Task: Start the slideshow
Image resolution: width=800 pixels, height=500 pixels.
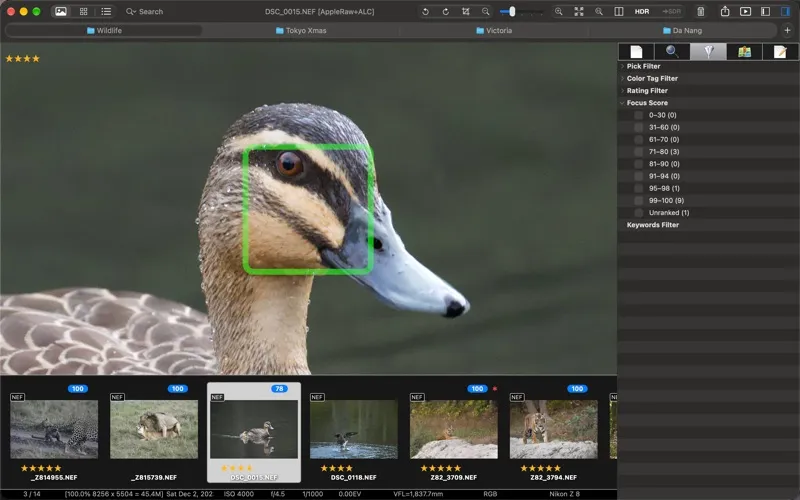Action: (745, 11)
